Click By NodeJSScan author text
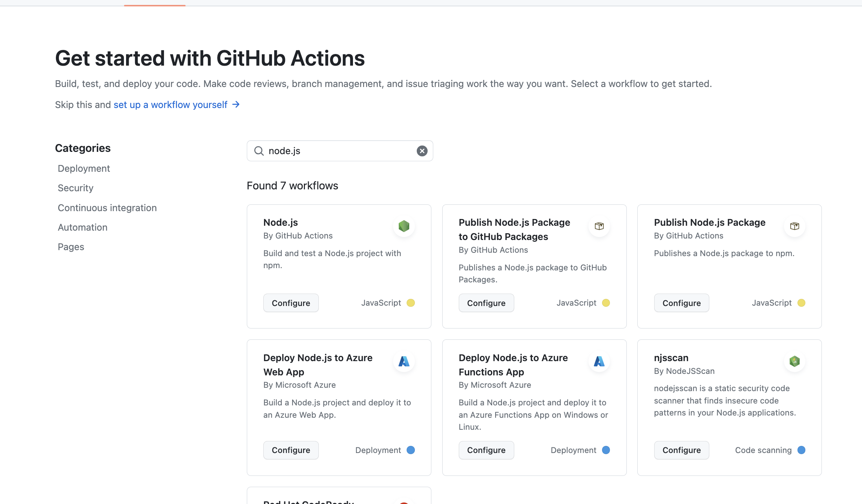The image size is (862, 504). pos(684,371)
